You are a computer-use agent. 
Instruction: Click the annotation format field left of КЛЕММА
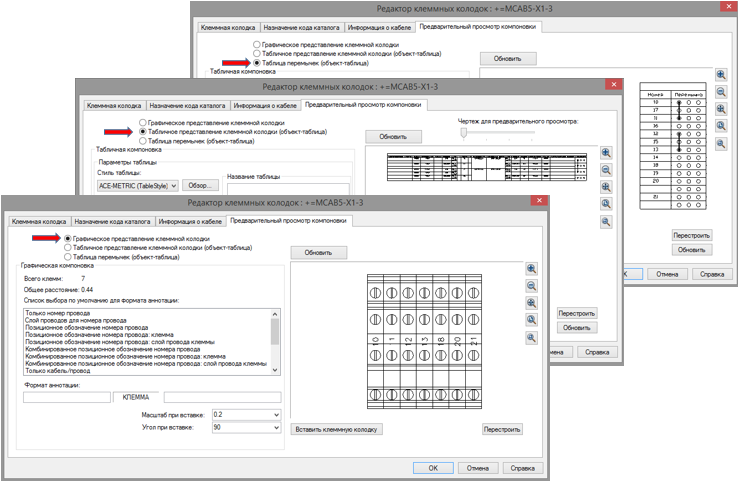pyautogui.click(x=67, y=398)
